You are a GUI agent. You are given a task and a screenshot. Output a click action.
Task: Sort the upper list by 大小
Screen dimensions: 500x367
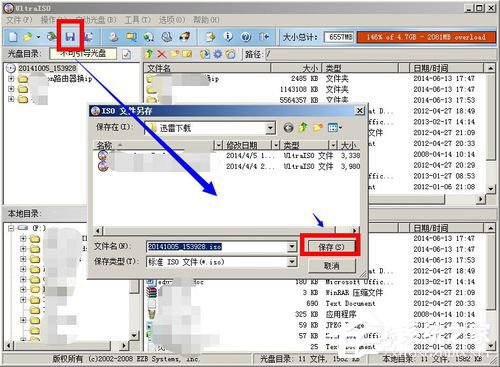296,68
